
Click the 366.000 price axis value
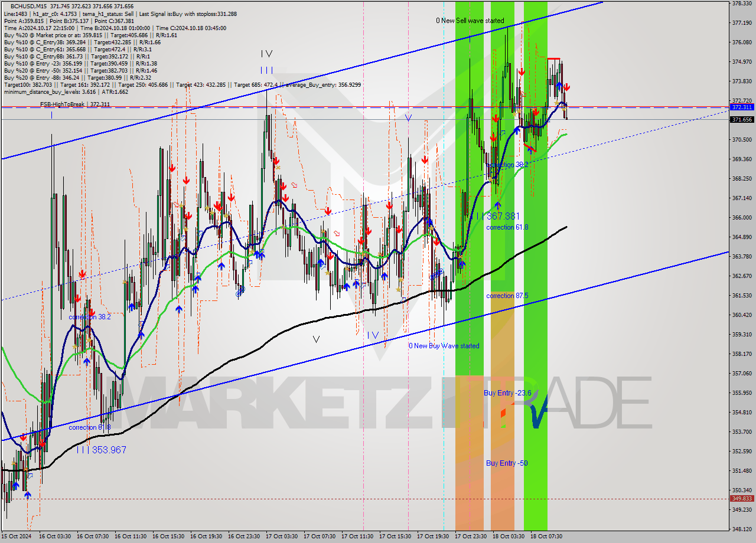click(741, 218)
